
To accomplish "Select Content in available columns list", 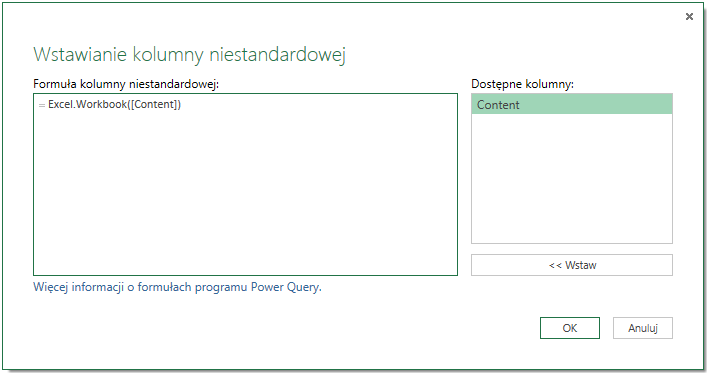I will [572, 105].
